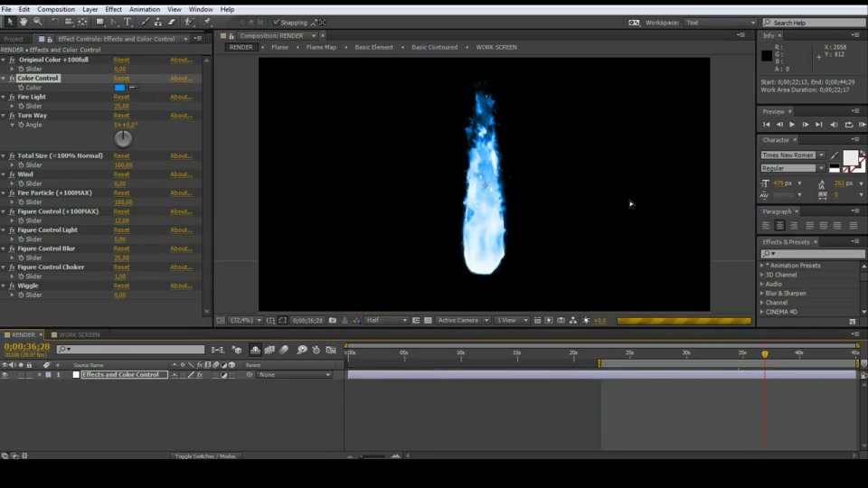The height and width of the screenshot is (488, 868).
Task: Open the Composition menu
Action: (x=56, y=9)
